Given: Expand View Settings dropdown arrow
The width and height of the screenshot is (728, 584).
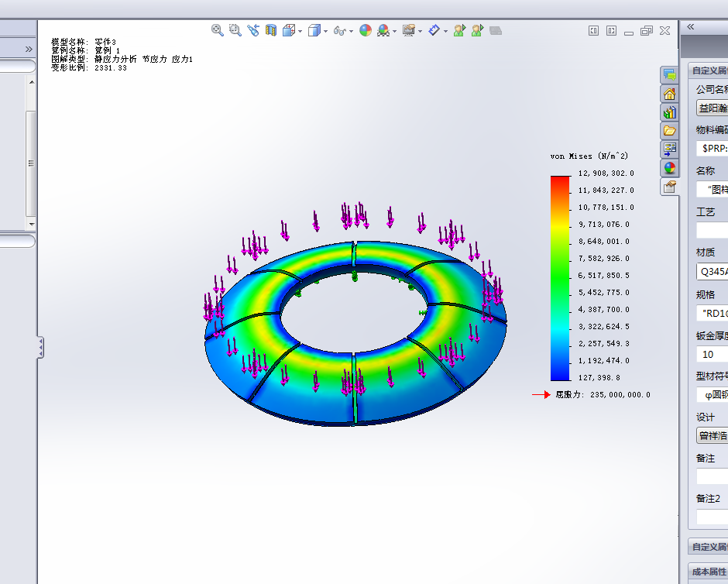Looking at the screenshot, I should point(421,31).
